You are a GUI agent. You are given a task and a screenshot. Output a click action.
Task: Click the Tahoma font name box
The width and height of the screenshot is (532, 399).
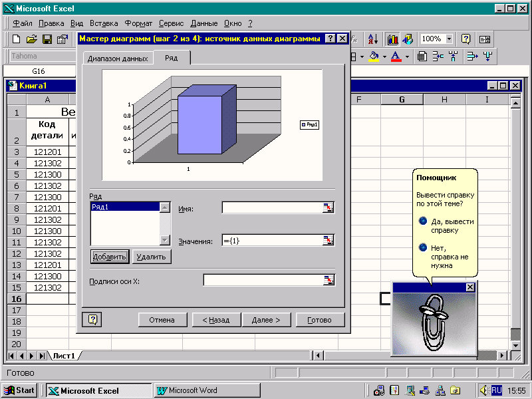pyautogui.click(x=43, y=56)
